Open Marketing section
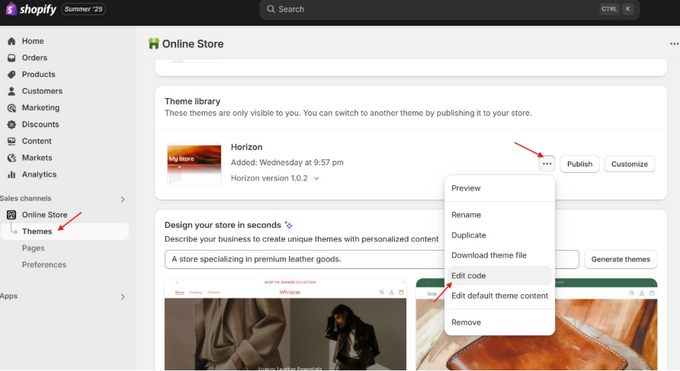Screen dimensions: 680x371 41,108
